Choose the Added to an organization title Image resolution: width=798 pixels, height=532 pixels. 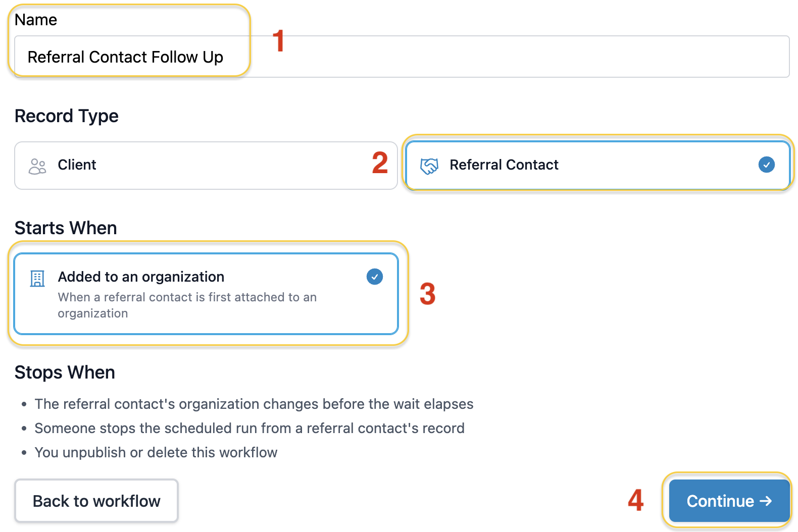(x=141, y=277)
